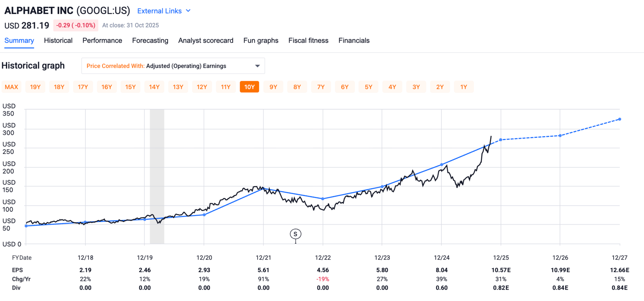Screen dimensions: 644x301
Task: Expand the Price Correlated With dropdown arrow
Action: [257, 66]
